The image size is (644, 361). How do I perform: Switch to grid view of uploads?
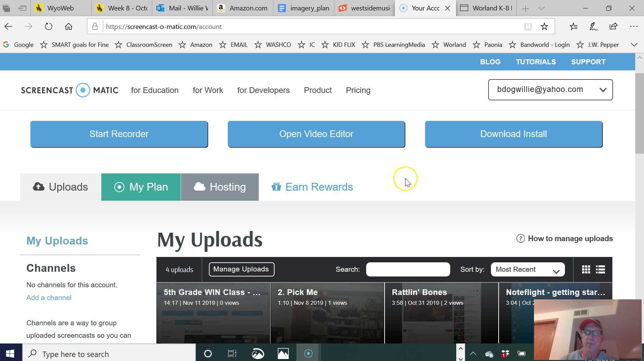coord(586,269)
